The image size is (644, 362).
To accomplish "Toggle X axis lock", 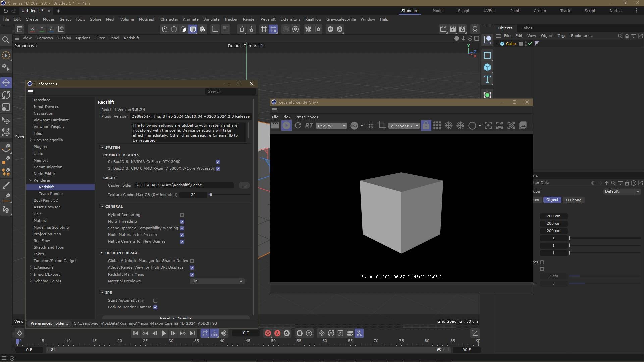I will pyautogui.click(x=33, y=29).
